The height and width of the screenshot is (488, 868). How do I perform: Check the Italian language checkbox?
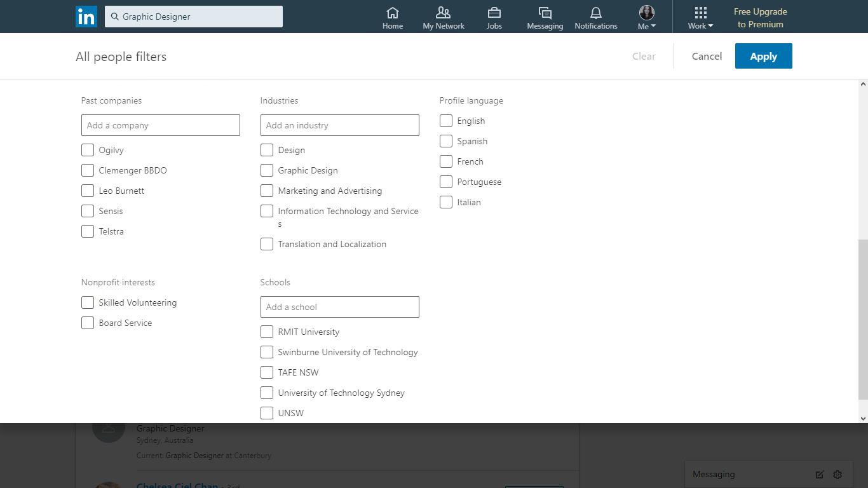click(x=446, y=202)
